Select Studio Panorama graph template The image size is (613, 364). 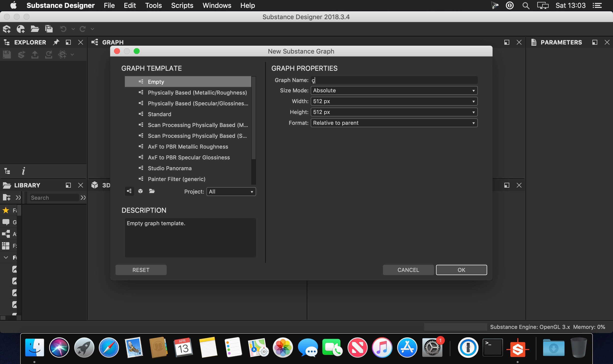click(x=170, y=168)
